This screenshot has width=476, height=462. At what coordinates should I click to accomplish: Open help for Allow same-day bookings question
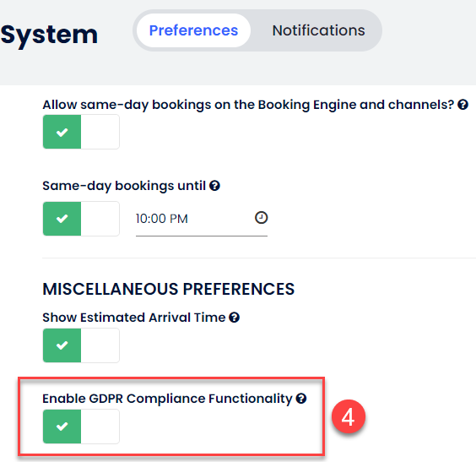[x=462, y=105]
